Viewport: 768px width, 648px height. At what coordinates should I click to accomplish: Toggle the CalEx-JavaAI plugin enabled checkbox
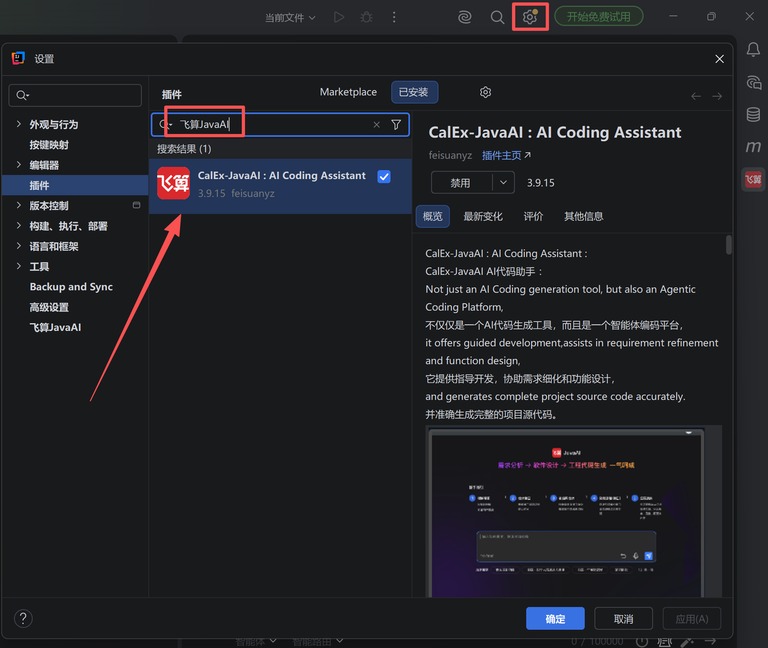pyautogui.click(x=384, y=176)
